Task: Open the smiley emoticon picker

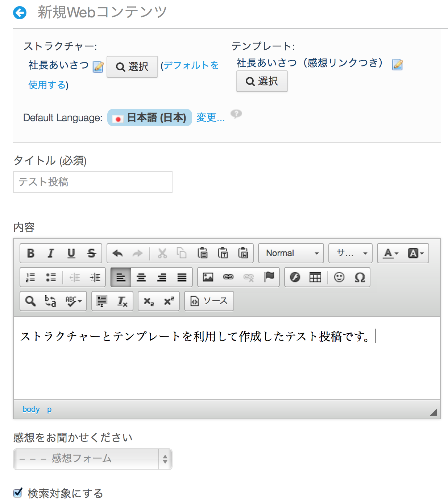Action: 339,277
